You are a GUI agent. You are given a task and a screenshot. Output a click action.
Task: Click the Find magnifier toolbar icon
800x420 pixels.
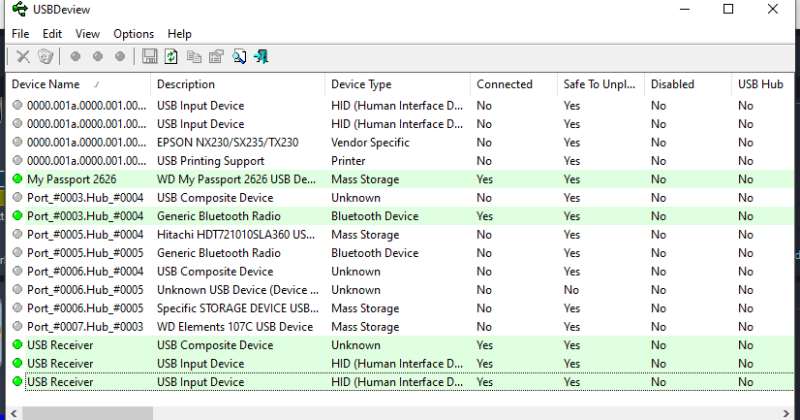pos(239,57)
